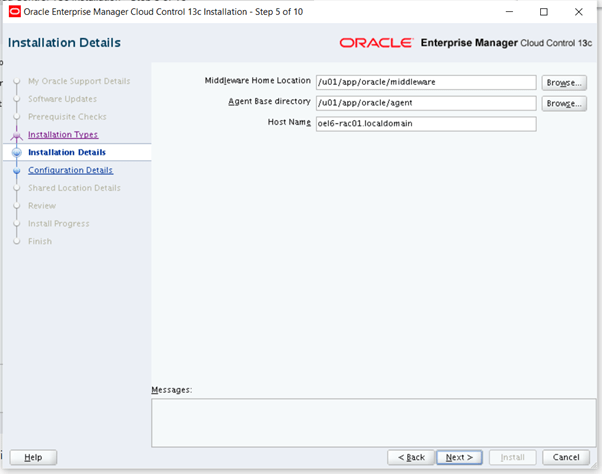Viewport: 602px width, 474px height.
Task: Click the Configuration Details step bullet icon
Action: 16,170
